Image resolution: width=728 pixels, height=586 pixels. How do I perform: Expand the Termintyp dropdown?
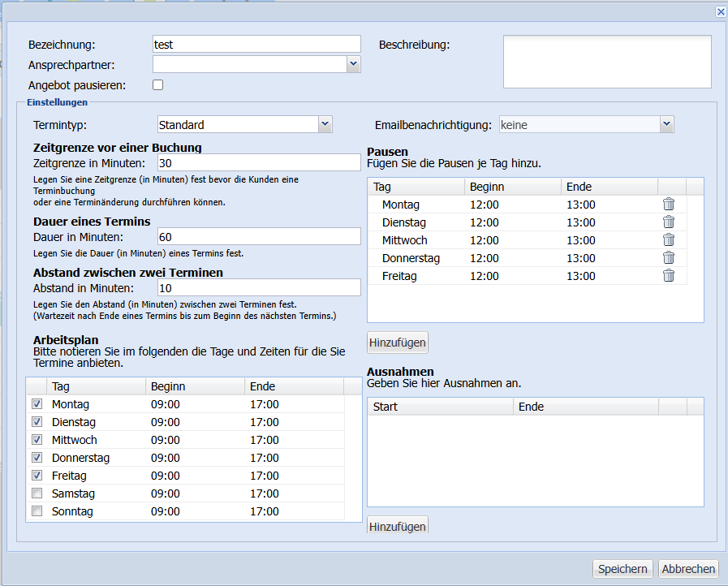coord(325,124)
